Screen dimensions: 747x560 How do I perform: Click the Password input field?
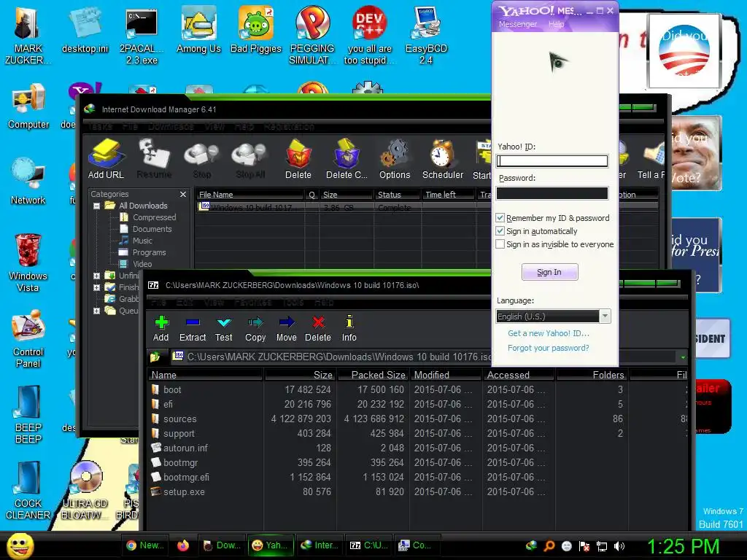pos(552,192)
